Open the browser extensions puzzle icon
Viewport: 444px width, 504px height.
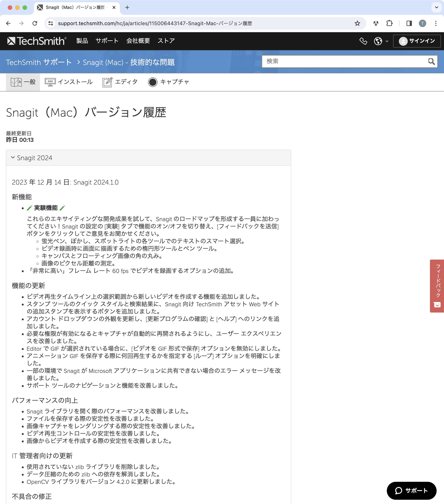click(389, 23)
